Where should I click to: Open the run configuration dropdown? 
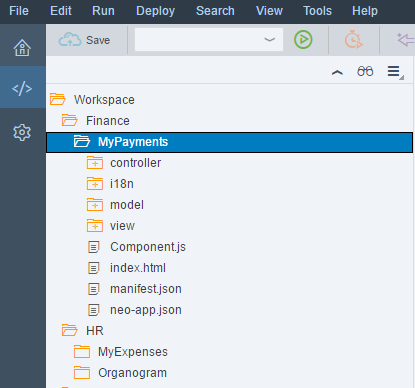(x=209, y=40)
